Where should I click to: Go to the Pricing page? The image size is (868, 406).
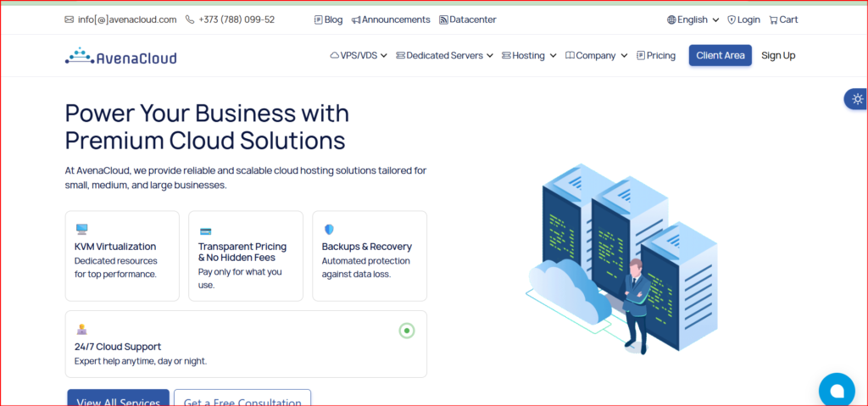point(655,56)
